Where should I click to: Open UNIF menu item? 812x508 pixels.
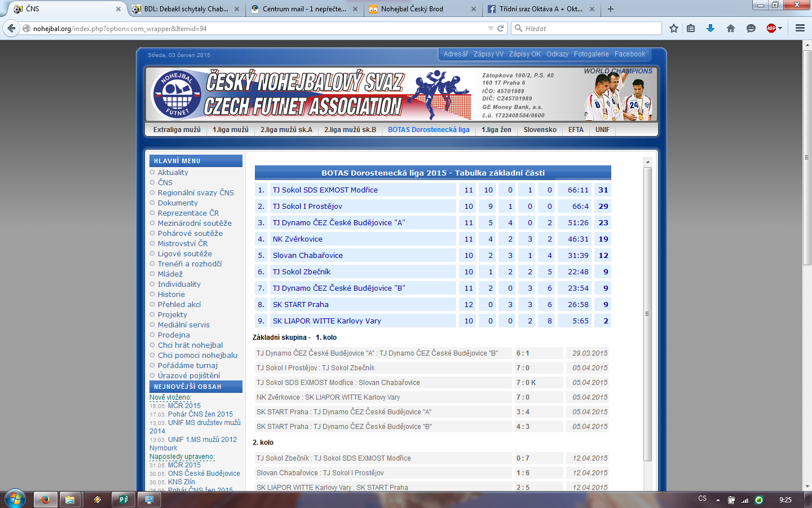coord(602,130)
